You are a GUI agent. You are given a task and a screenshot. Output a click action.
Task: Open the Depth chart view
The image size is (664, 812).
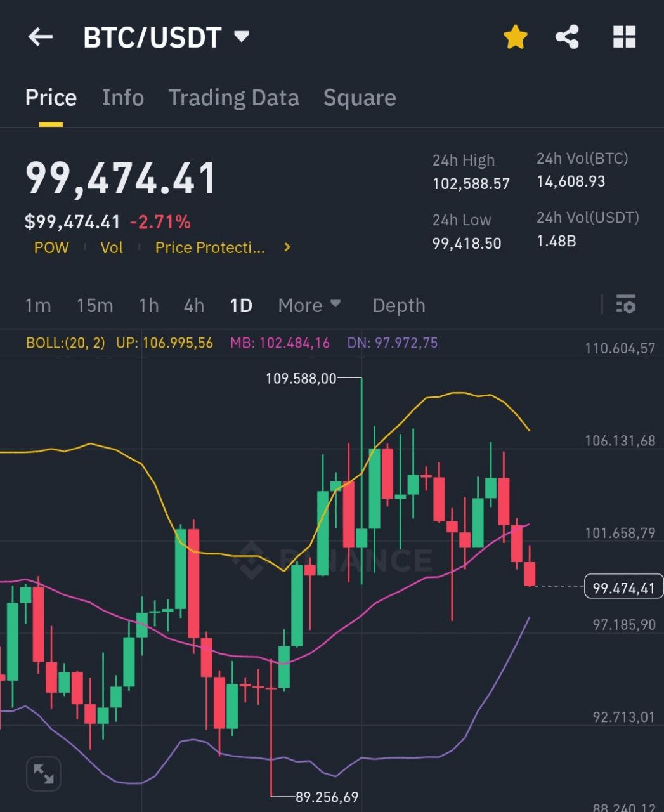click(x=399, y=305)
